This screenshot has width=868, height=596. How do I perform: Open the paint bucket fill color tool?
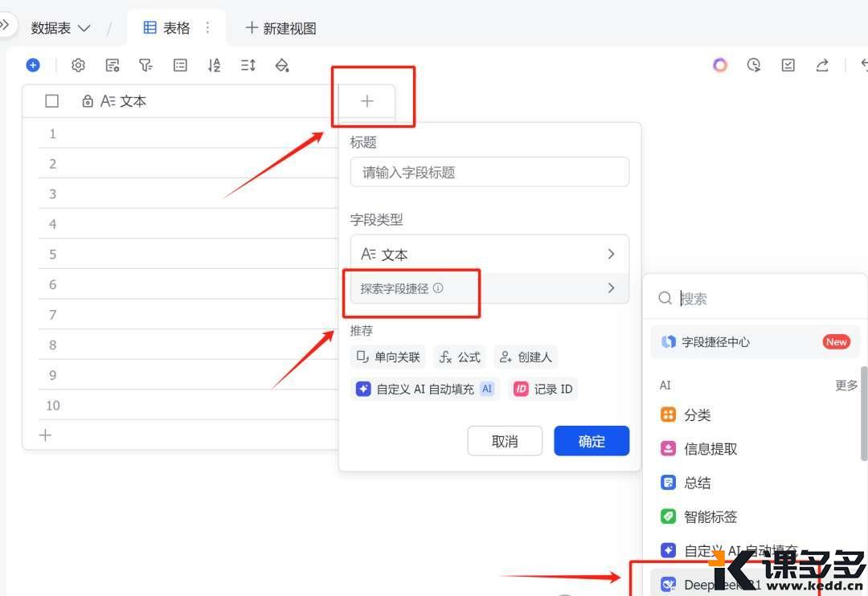(x=282, y=65)
